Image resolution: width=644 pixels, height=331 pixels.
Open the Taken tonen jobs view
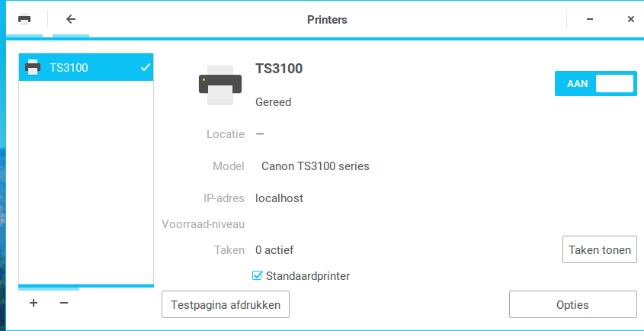point(600,249)
